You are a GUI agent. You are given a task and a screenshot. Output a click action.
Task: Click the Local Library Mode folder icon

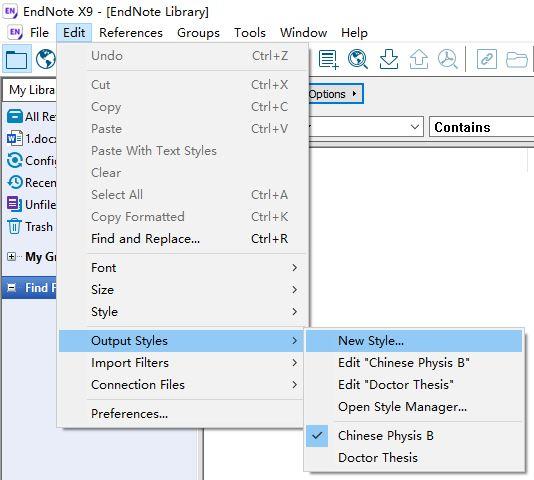[x=17, y=59]
